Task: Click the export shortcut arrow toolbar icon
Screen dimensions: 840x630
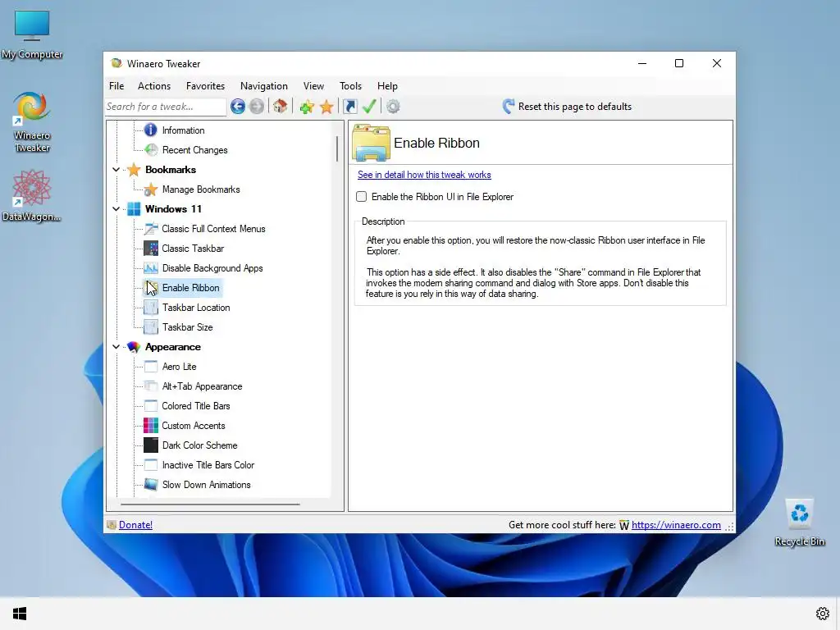Action: click(x=349, y=107)
